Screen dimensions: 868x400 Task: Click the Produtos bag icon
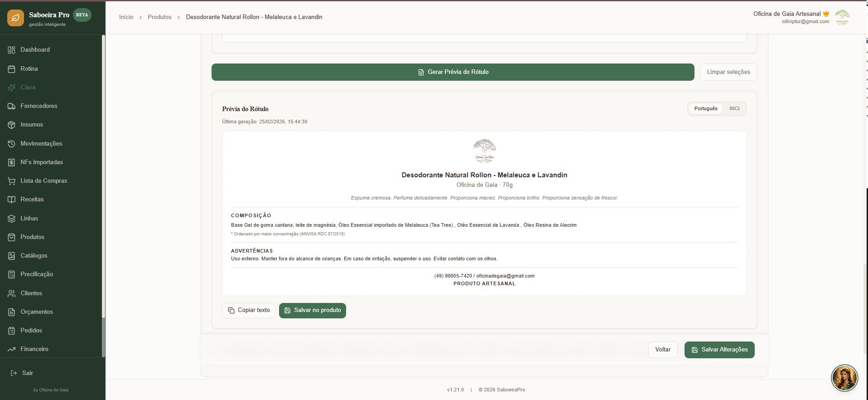tap(12, 237)
